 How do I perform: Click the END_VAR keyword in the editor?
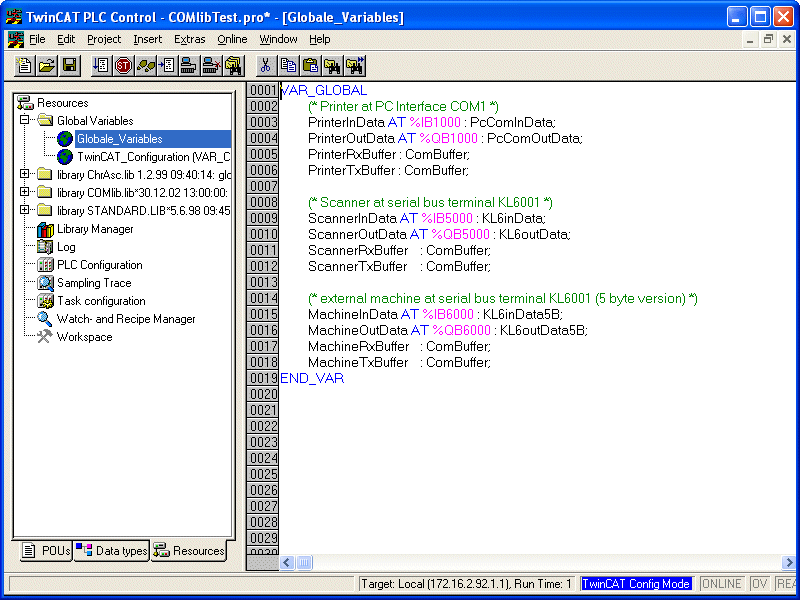312,378
